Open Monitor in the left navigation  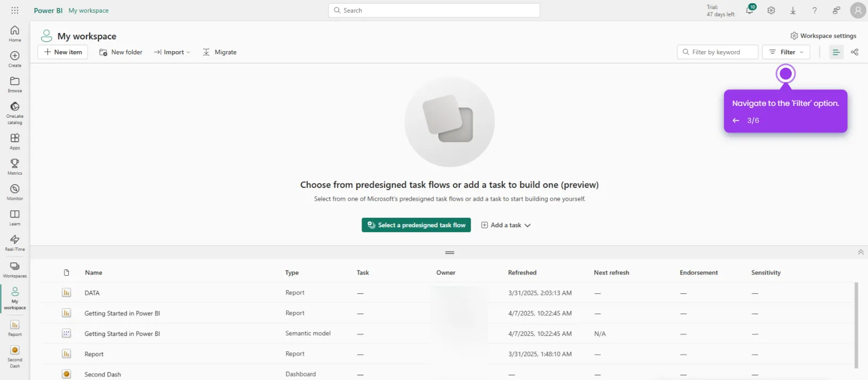click(15, 192)
